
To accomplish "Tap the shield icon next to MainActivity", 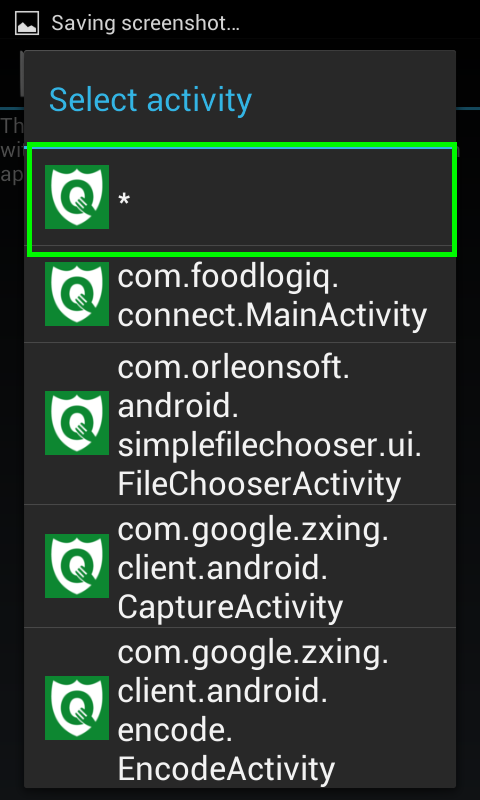I will pos(77,294).
